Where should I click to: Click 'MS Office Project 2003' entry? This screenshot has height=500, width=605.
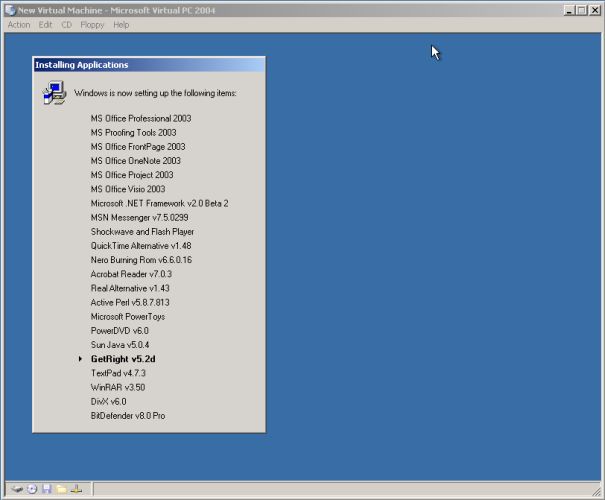[132, 175]
